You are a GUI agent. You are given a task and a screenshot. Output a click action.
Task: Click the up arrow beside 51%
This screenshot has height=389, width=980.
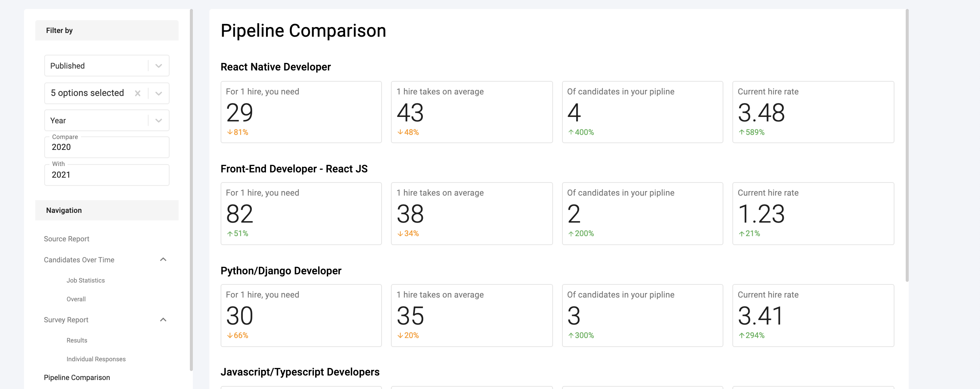(230, 233)
